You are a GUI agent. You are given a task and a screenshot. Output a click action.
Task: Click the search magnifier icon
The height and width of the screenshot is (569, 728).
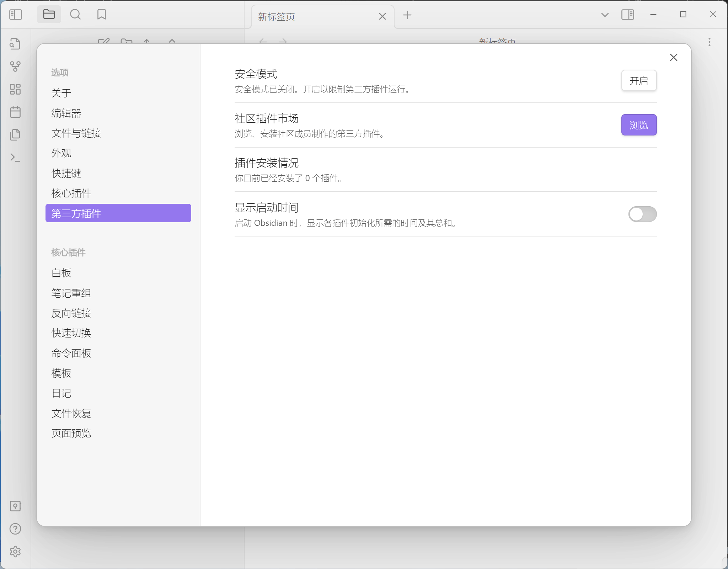pos(75,15)
